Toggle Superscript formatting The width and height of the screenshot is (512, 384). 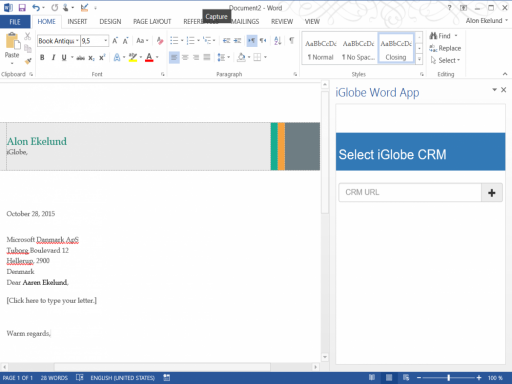102,58
